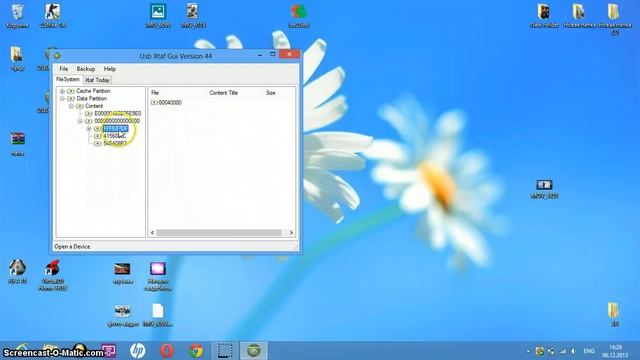Screen dimensions: 640x360
Task: Select the purple glowing thumbnail on desktop
Action: point(158,276)
